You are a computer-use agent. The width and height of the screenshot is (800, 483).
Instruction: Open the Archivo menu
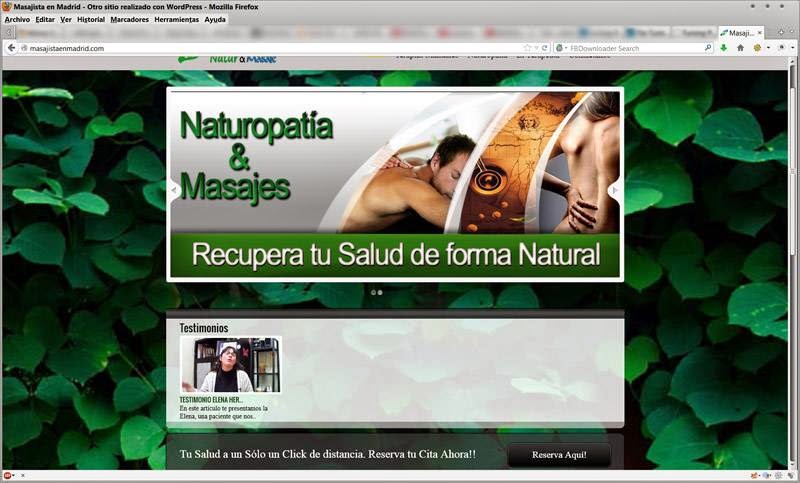(17, 19)
